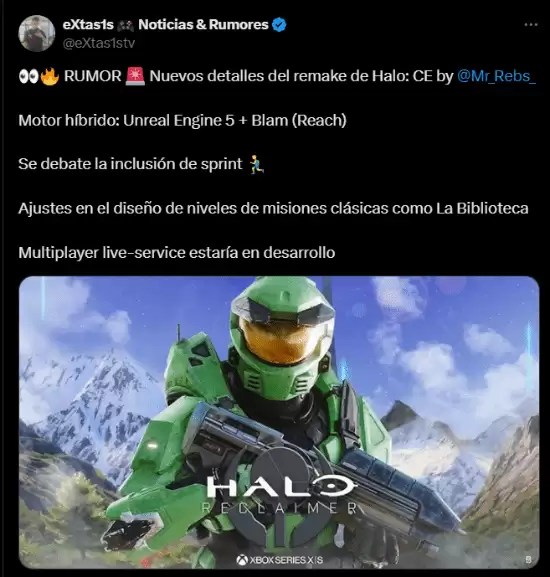
Task: Click the red siren emoji
Action: tap(135, 76)
